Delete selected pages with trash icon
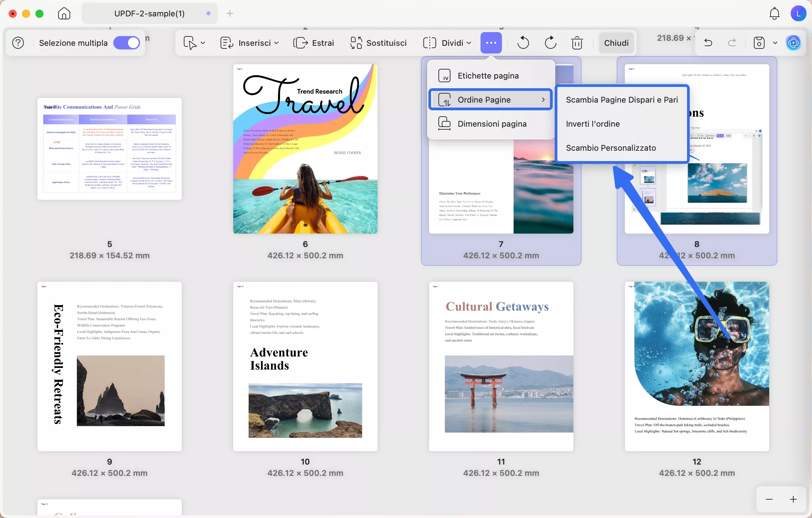 coord(577,43)
